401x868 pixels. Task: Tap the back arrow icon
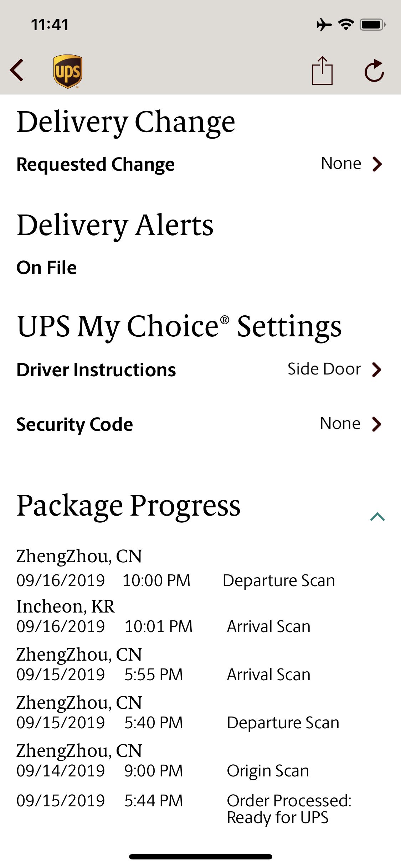point(17,70)
